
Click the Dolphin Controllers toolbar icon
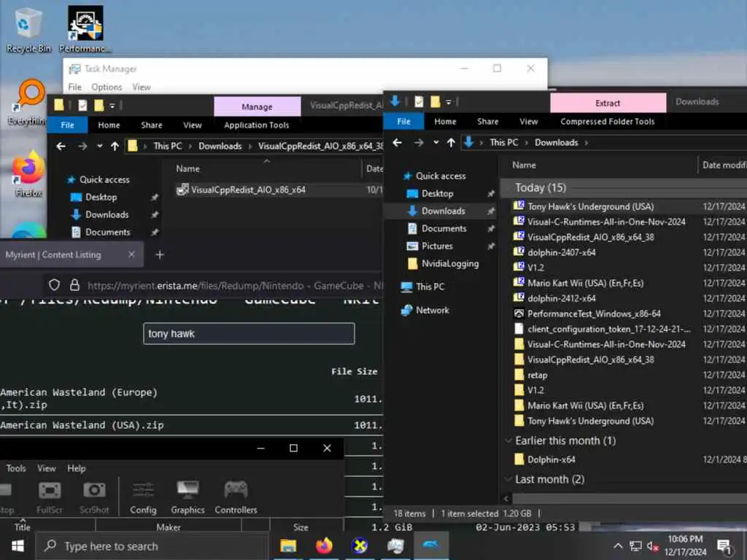236,497
